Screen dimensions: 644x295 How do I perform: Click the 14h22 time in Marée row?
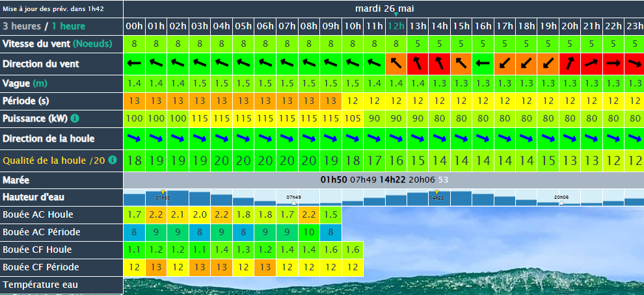coord(393,180)
